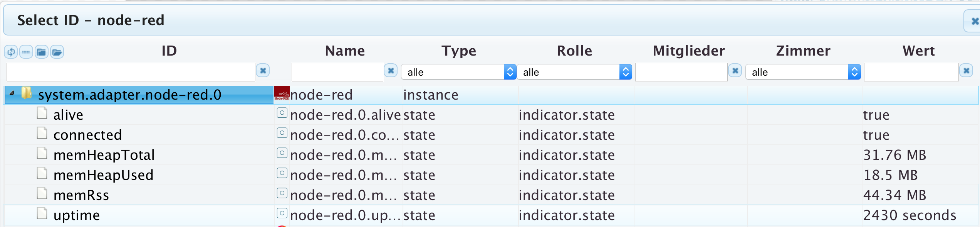980x227 pixels.
Task: Click the refresh tree button
Action: (11, 52)
